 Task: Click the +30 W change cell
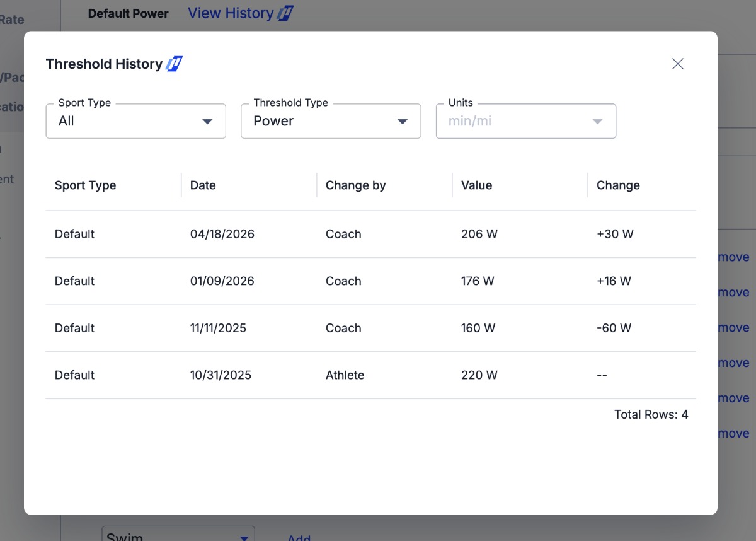tap(615, 234)
